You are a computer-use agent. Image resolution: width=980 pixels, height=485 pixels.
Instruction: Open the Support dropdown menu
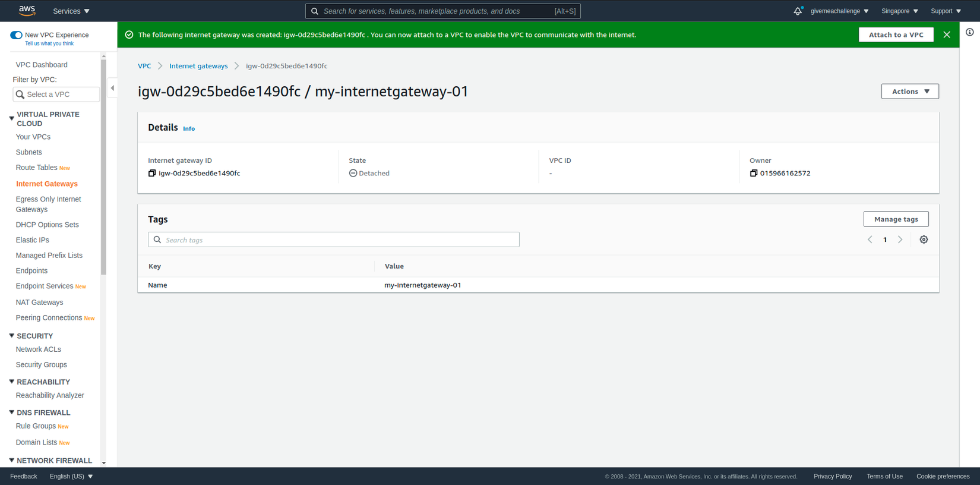(946, 11)
